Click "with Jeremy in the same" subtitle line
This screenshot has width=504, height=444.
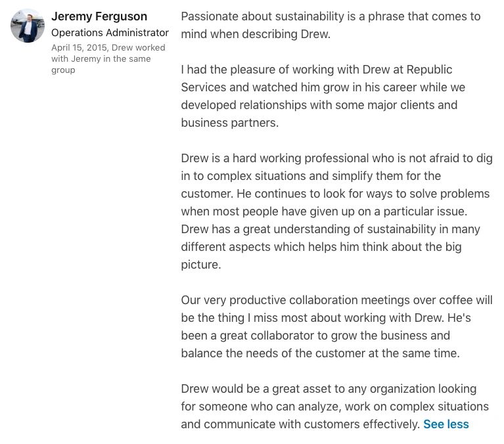[101, 59]
